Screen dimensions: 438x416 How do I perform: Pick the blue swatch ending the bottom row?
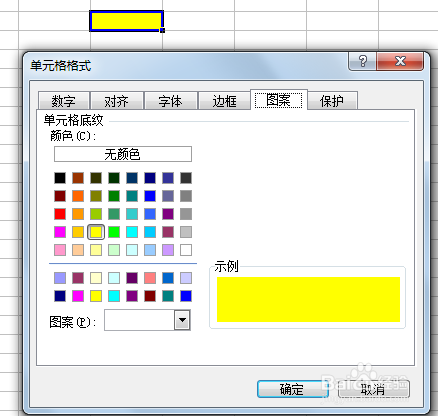click(186, 296)
